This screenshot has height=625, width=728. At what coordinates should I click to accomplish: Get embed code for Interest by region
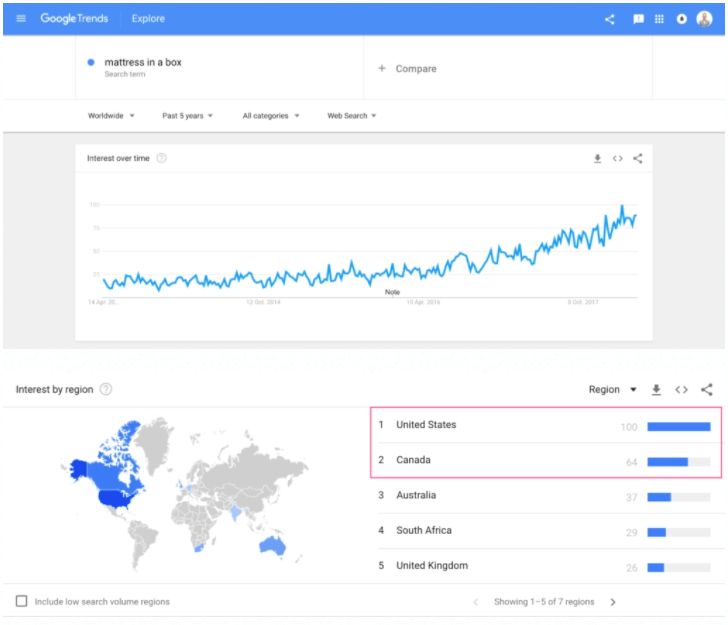click(682, 390)
